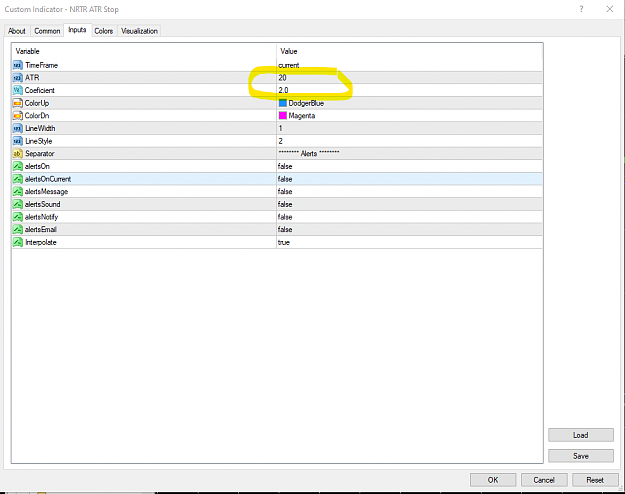Click the Save button
Image resolution: width=625 pixels, height=494 pixels.
coord(581,456)
